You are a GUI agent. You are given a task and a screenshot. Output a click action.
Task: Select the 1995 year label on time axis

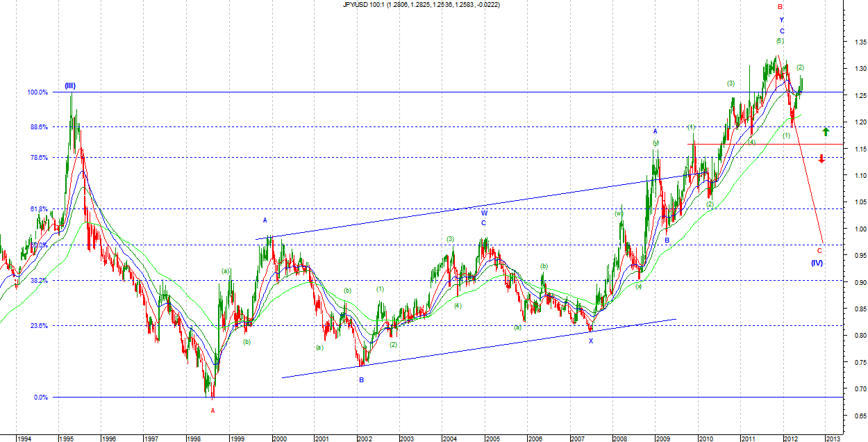(67, 439)
